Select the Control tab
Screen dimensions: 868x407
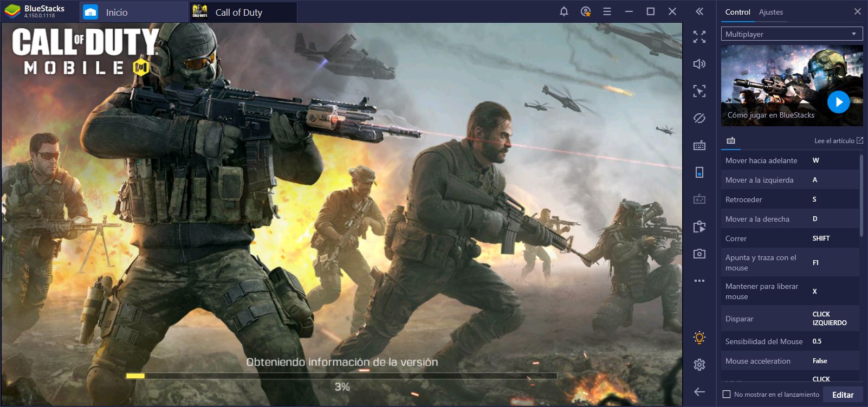tap(737, 12)
